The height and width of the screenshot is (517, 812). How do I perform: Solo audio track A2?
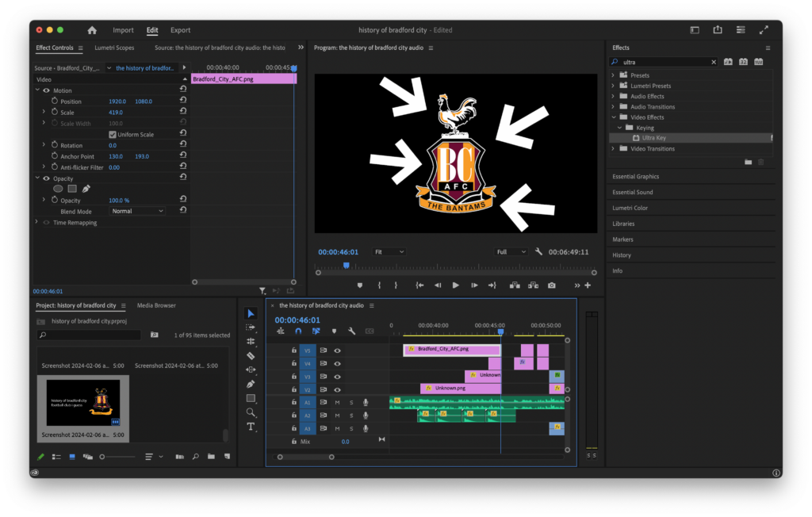tap(351, 416)
